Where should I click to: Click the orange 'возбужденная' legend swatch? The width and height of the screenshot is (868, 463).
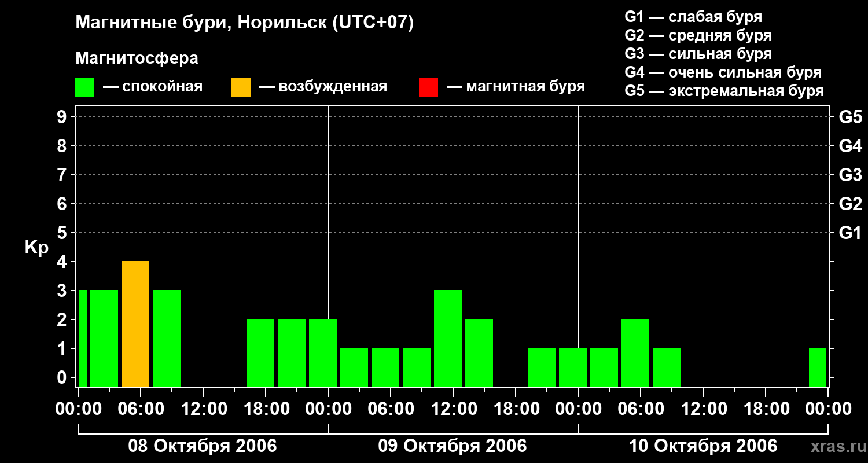[x=241, y=87]
